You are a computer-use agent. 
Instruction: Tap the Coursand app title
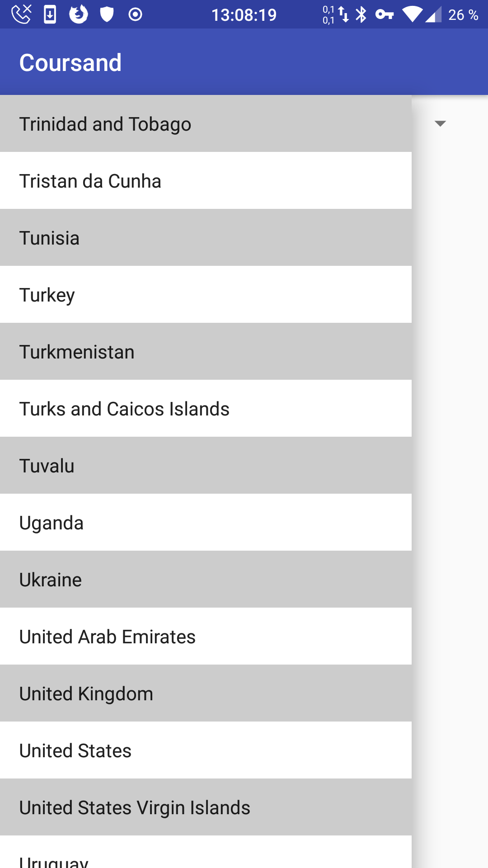pyautogui.click(x=70, y=62)
